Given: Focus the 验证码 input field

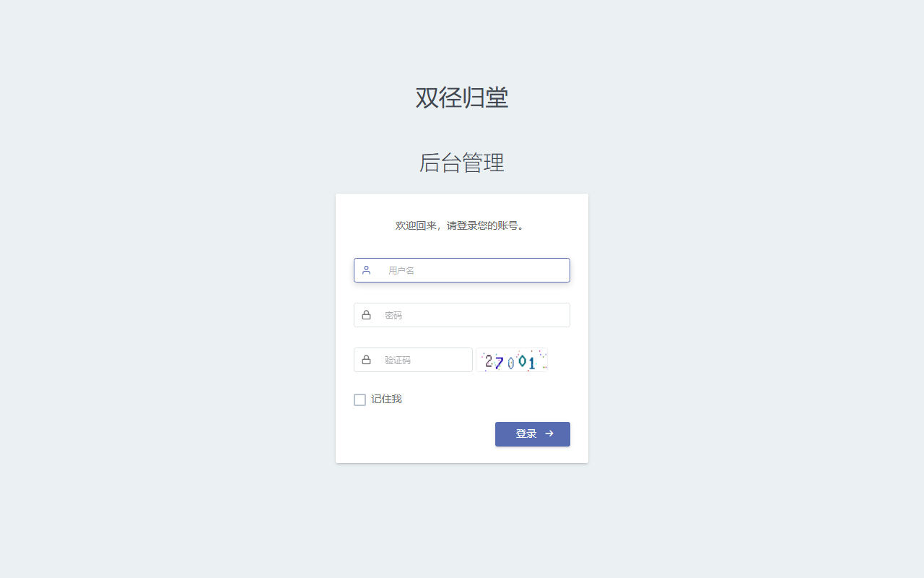Looking at the screenshot, I should pos(413,360).
